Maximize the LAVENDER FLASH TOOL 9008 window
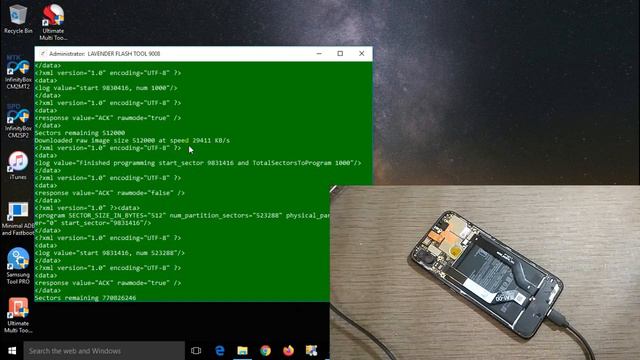Image resolution: width=640 pixels, height=360 pixels. click(340, 53)
